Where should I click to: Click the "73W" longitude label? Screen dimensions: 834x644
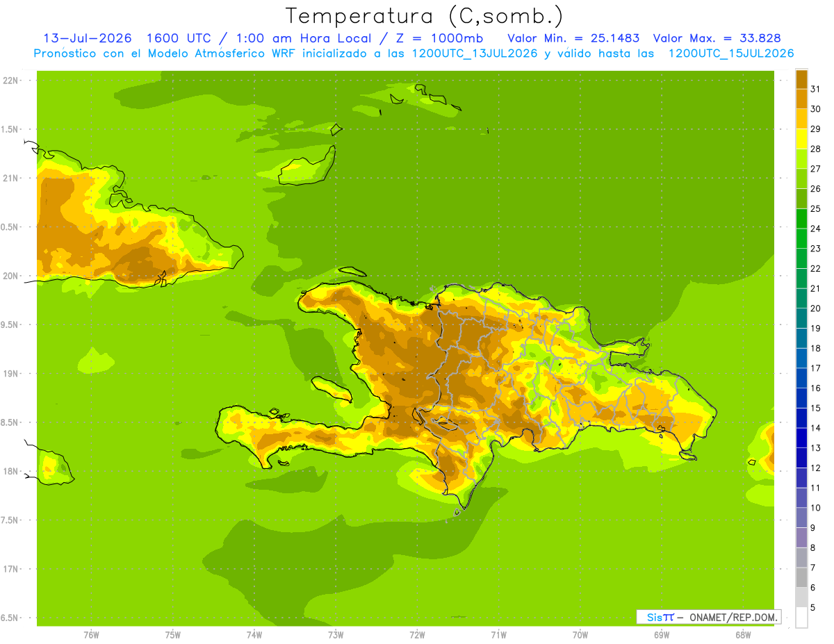pyautogui.click(x=335, y=634)
